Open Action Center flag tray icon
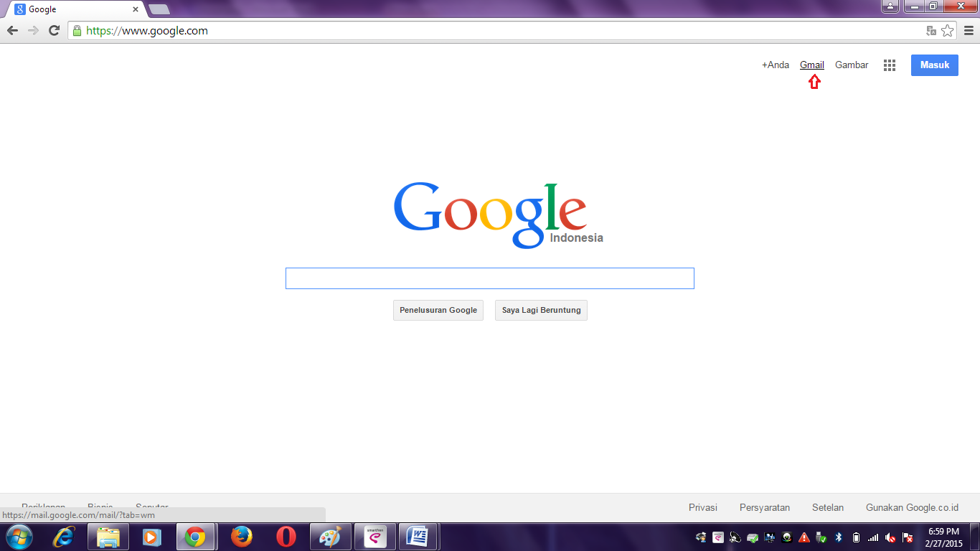The width and height of the screenshot is (980, 551). point(908,537)
